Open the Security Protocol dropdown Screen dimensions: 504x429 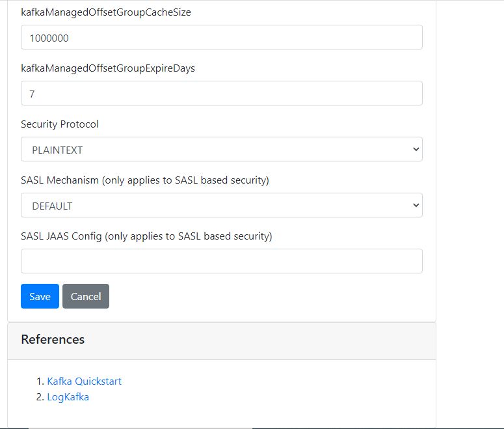pos(222,149)
